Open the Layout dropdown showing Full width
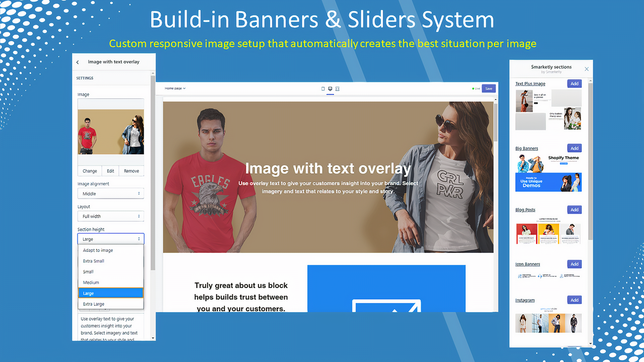 coord(111,216)
